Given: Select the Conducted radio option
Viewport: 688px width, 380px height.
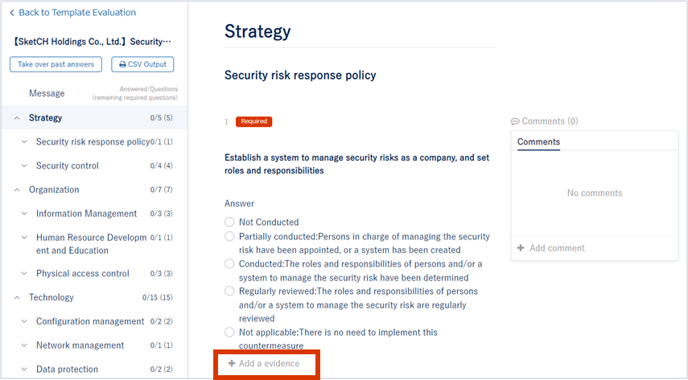Looking at the screenshot, I should click(x=229, y=264).
